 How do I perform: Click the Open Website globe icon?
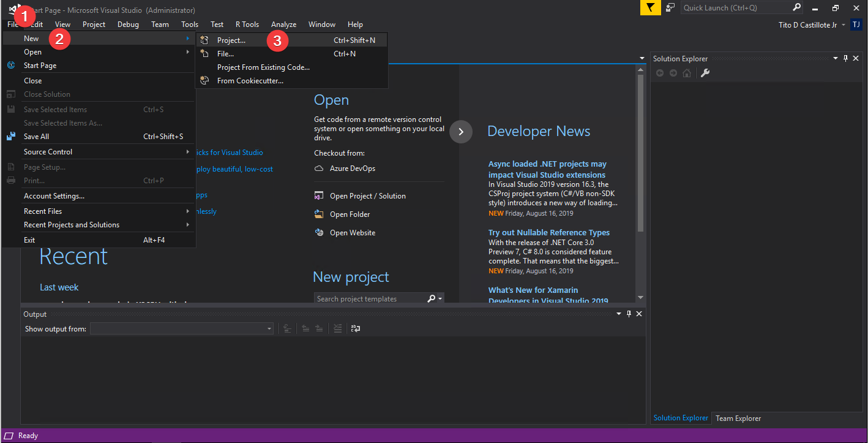pyautogui.click(x=319, y=232)
